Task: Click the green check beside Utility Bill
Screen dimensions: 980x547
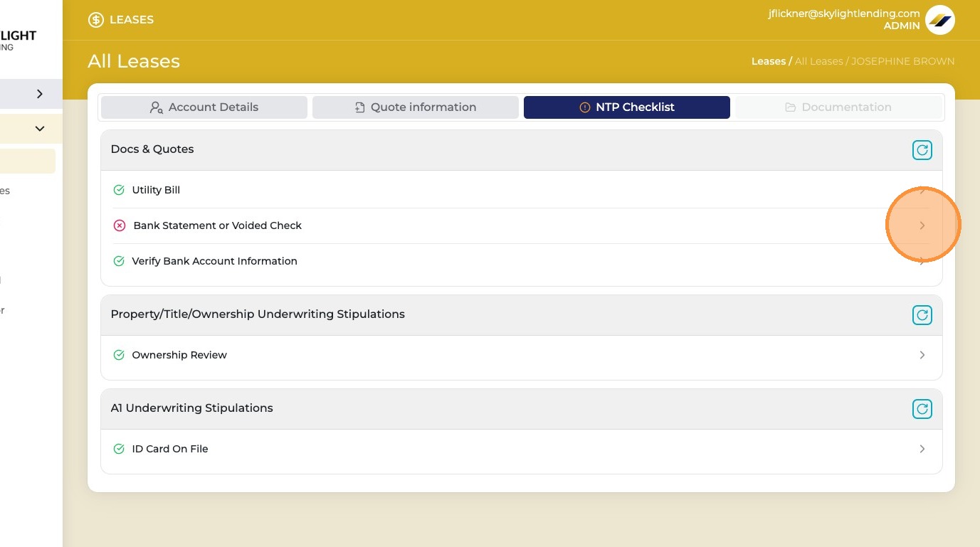Action: [119, 190]
